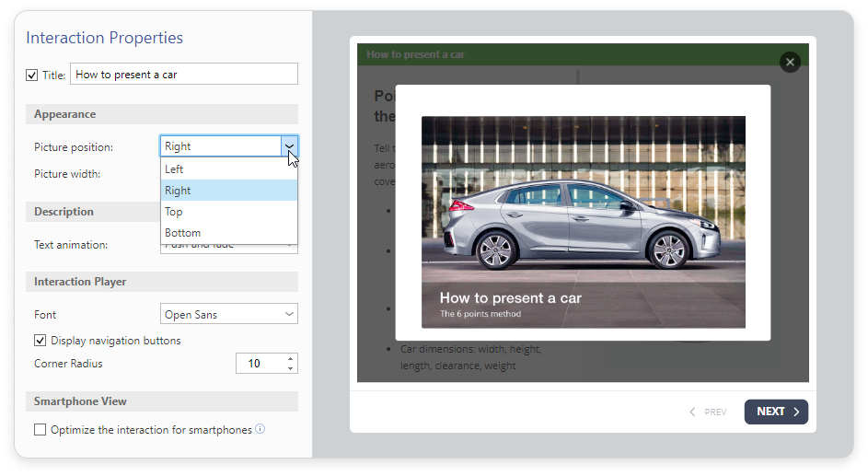Close the preview with the X icon
868x476 pixels.
coord(789,63)
